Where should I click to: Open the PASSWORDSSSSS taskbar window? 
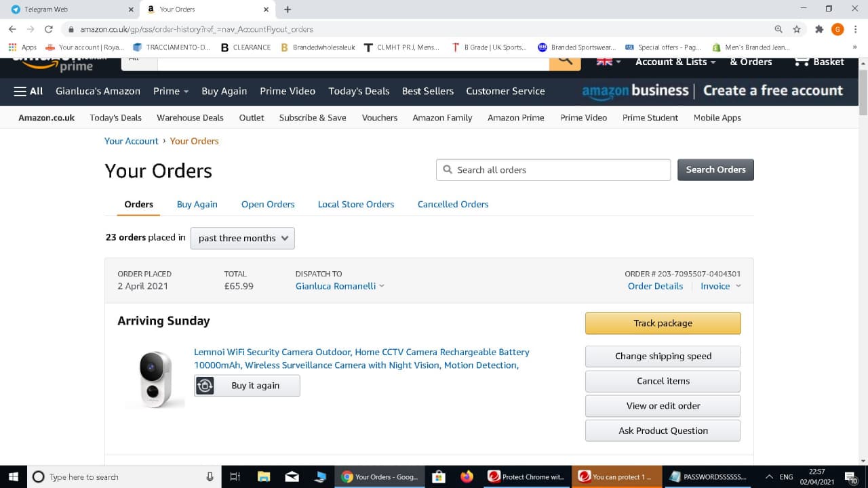click(707, 476)
